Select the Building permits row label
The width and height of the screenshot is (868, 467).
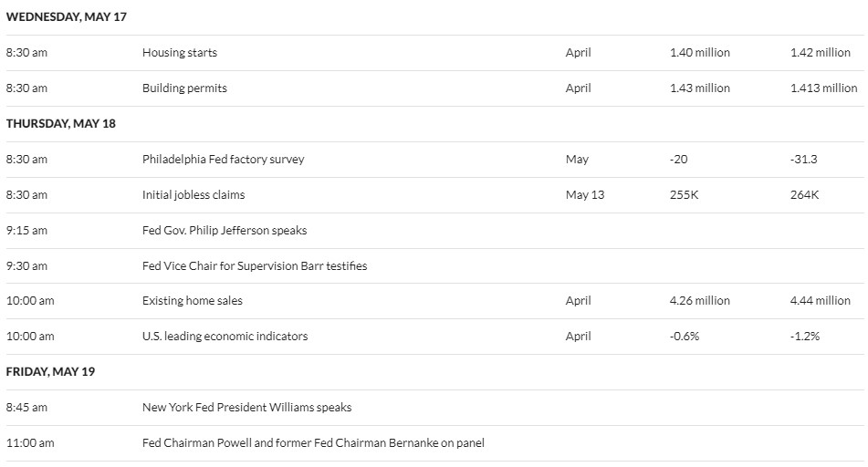184,88
